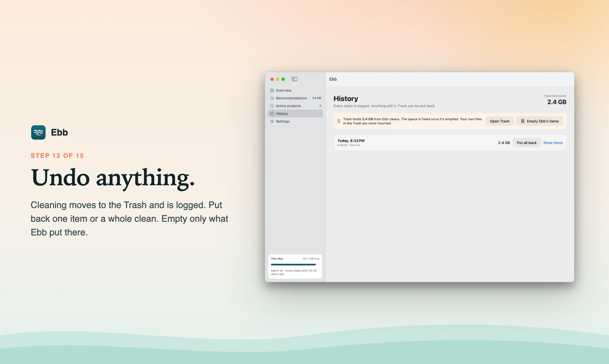Open the Overview section

tap(295, 91)
